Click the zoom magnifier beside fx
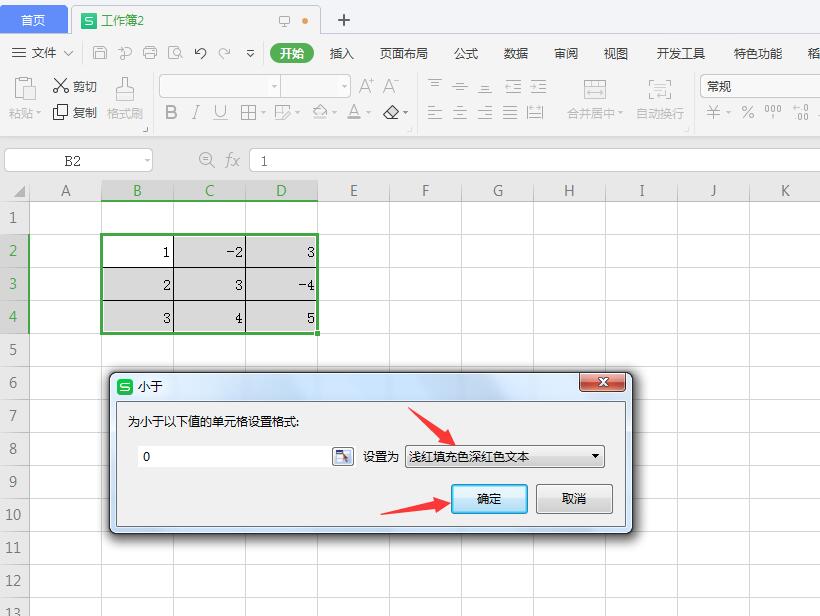The image size is (820, 616). point(207,160)
